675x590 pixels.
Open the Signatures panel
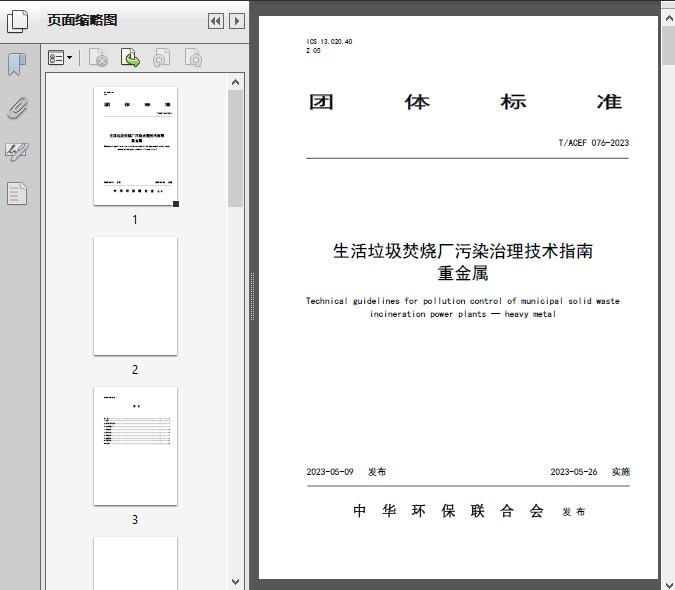point(17,151)
